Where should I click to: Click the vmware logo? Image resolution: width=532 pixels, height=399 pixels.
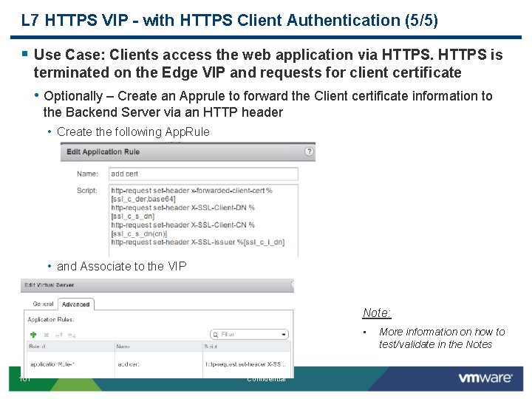pos(485,378)
